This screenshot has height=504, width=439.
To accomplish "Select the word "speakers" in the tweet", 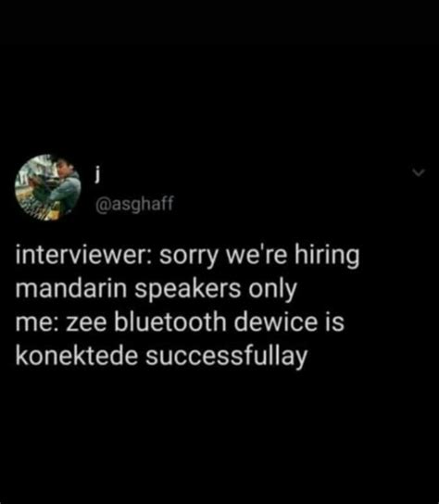I will click(x=188, y=291).
